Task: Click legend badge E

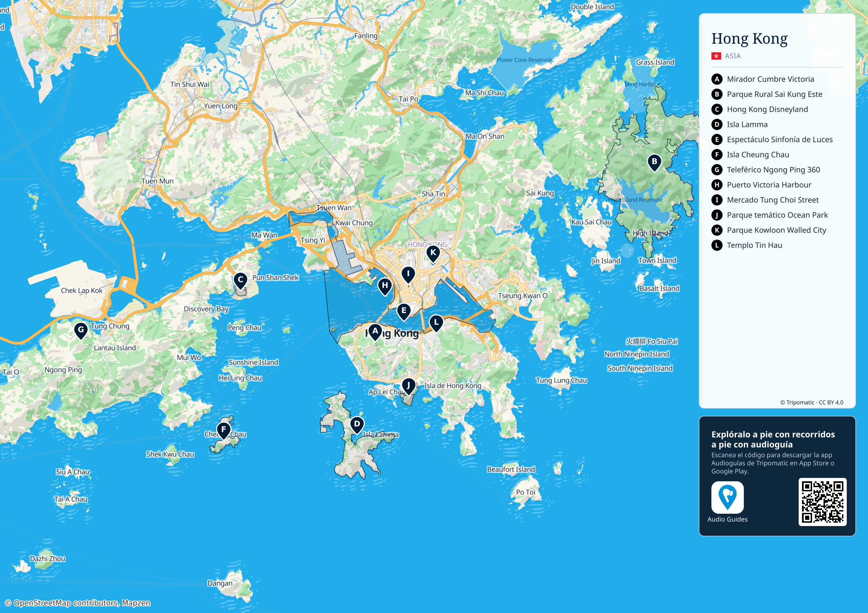Action: coord(717,140)
